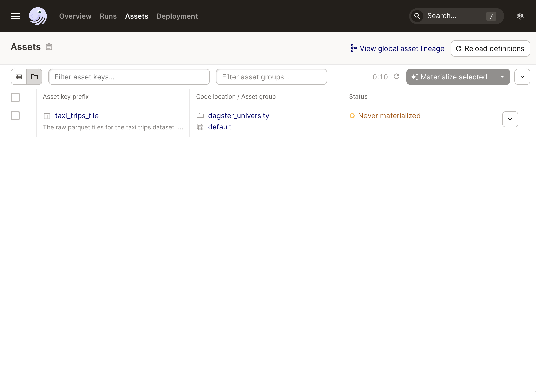The height and width of the screenshot is (392, 536).
Task: Click Reload definitions button
Action: click(490, 48)
